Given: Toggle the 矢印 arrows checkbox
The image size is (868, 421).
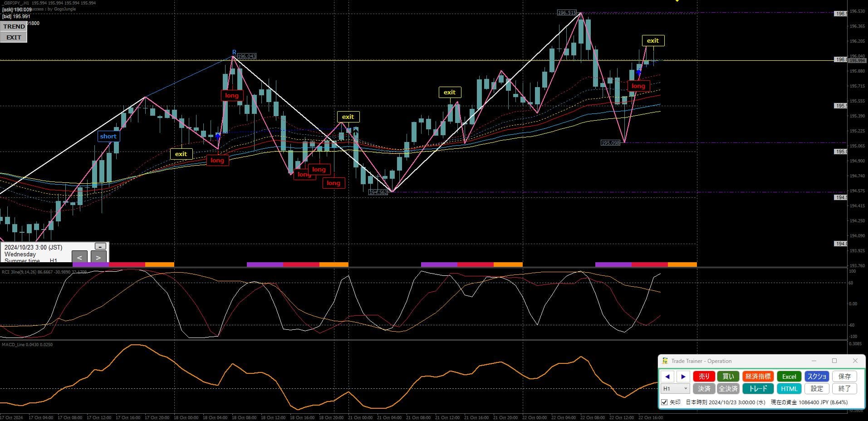Looking at the screenshot, I should click(x=664, y=402).
